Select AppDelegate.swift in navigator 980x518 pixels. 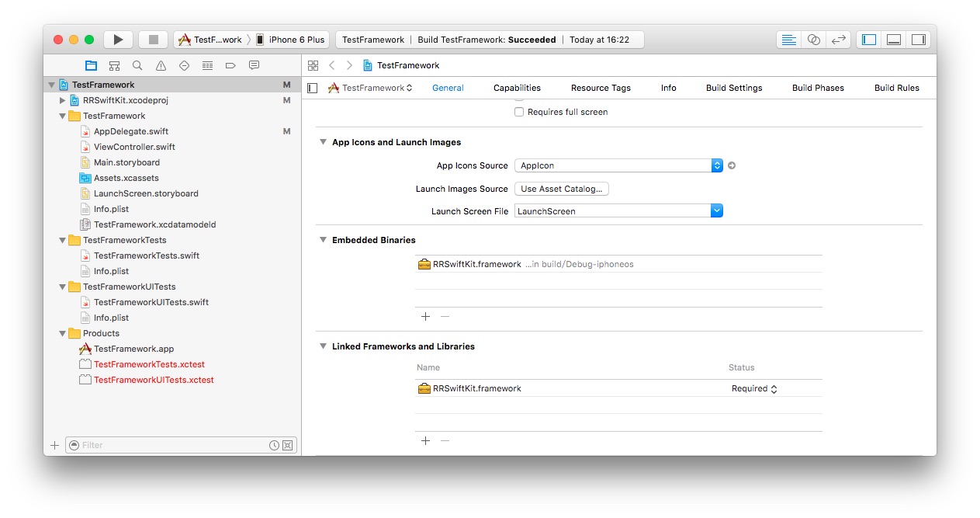coord(131,131)
